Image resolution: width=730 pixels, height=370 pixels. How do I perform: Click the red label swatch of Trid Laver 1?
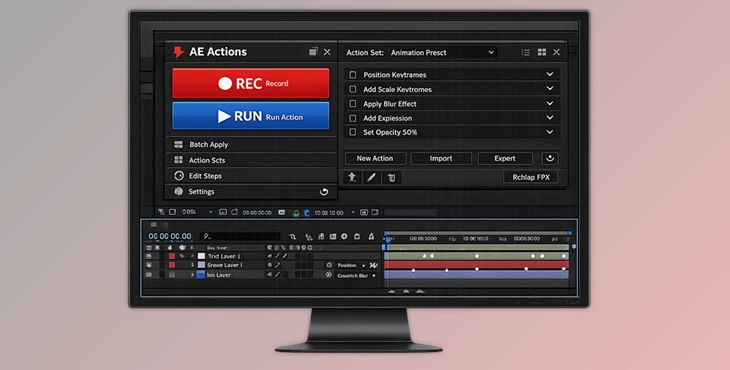[172, 256]
